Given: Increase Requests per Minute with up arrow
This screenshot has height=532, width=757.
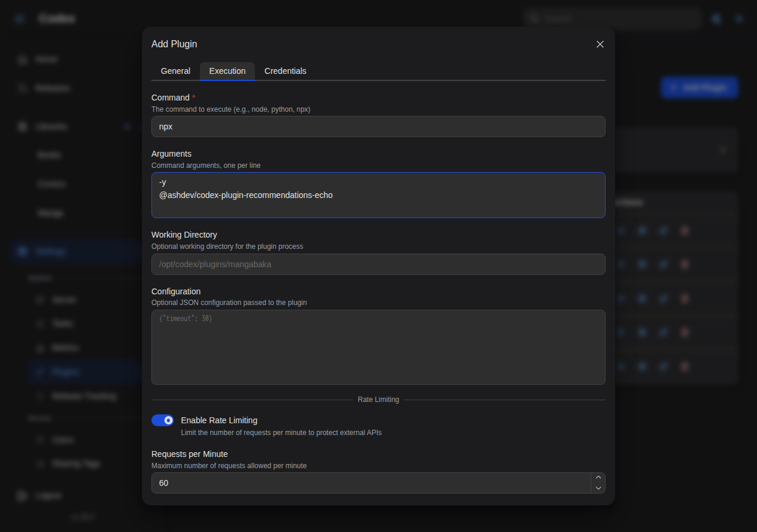Looking at the screenshot, I should point(599,478).
